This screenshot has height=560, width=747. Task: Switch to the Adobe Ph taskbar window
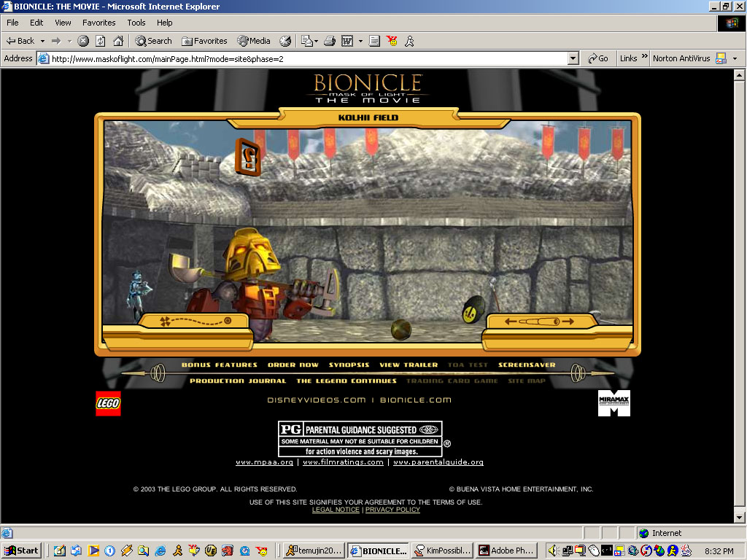pos(507,551)
